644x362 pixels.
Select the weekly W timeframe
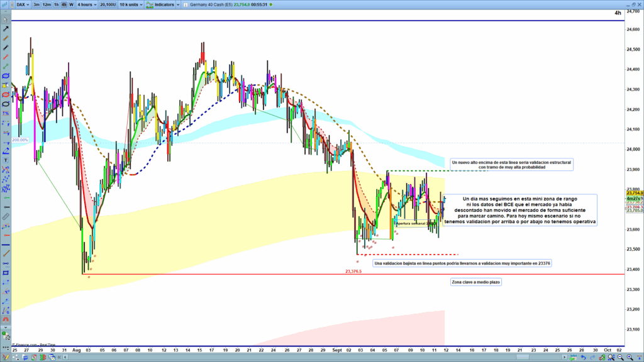(x=71, y=4)
